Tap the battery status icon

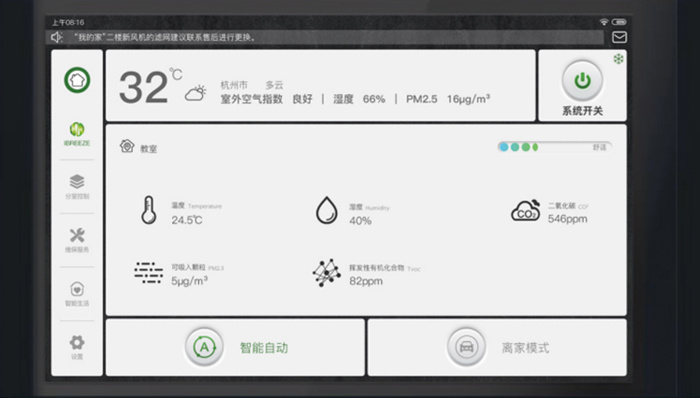pos(619,22)
